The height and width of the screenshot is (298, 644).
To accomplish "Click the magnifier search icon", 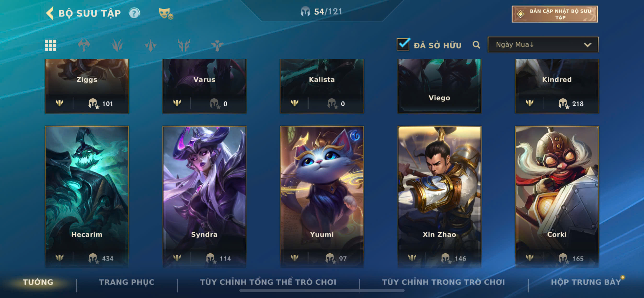I will point(476,45).
